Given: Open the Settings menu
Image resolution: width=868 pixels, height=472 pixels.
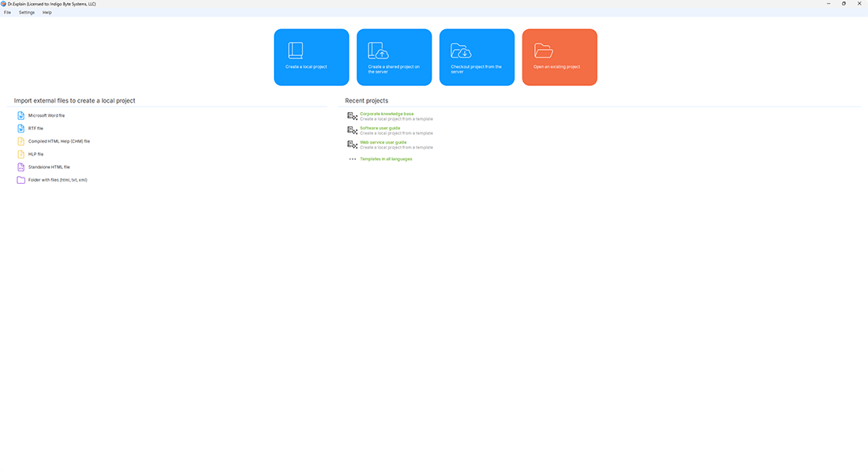Looking at the screenshot, I should click(27, 13).
